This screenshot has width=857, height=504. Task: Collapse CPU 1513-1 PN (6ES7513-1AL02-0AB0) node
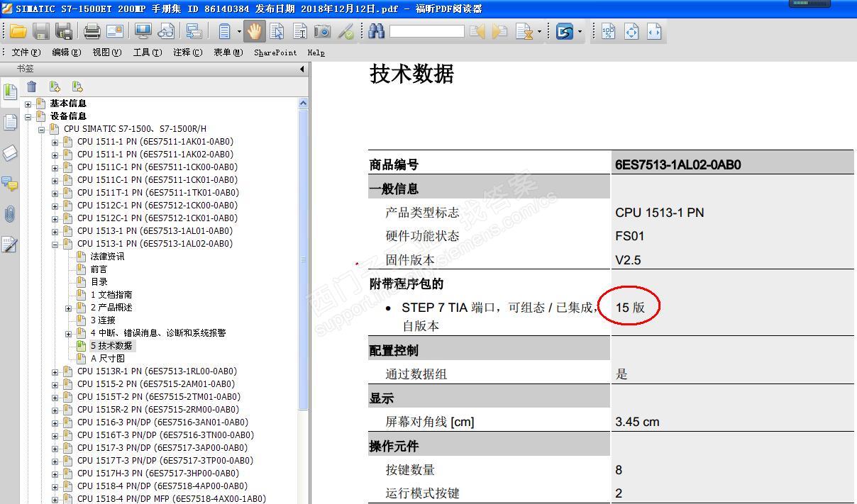click(x=55, y=245)
